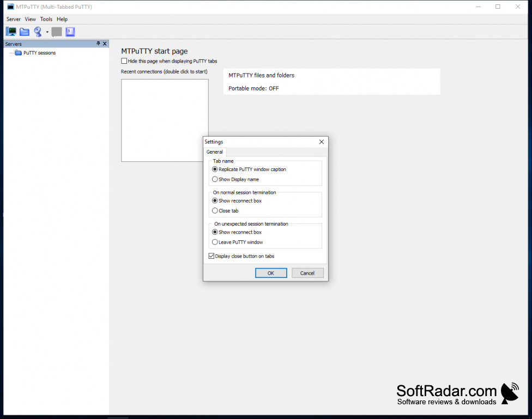The image size is (532, 419).
Task: Open the Tools menu
Action: coord(46,19)
